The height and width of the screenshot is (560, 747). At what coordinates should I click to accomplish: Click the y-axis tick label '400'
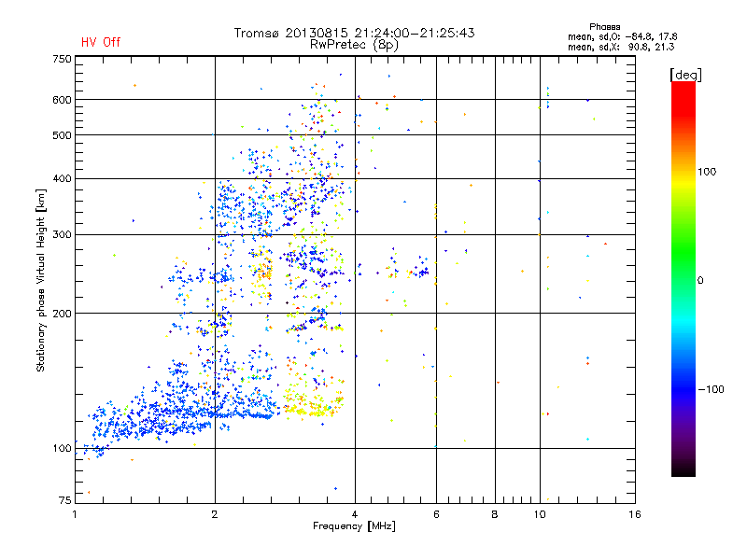click(x=62, y=179)
